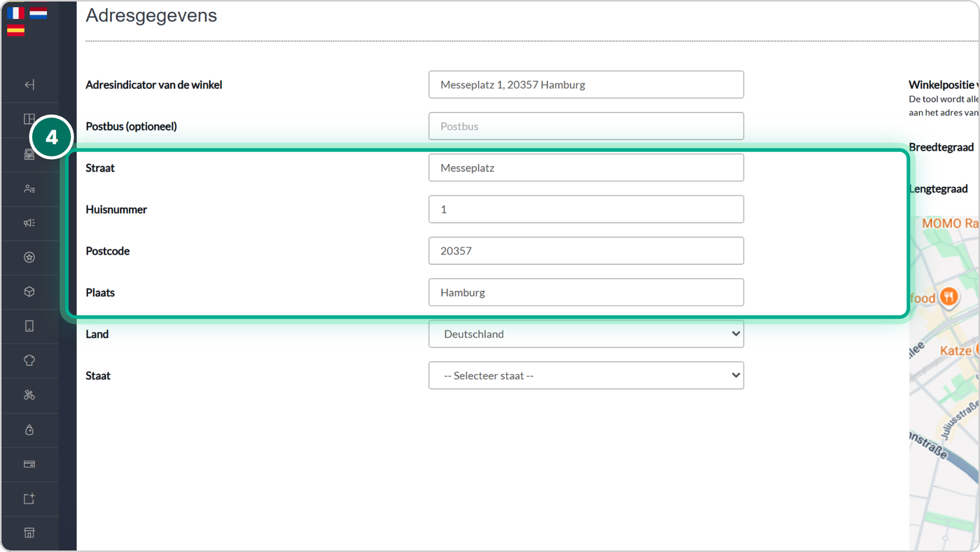Screen dimensions: 980x552
Task: Open the chef hat icon in sidebar
Action: (x=29, y=361)
